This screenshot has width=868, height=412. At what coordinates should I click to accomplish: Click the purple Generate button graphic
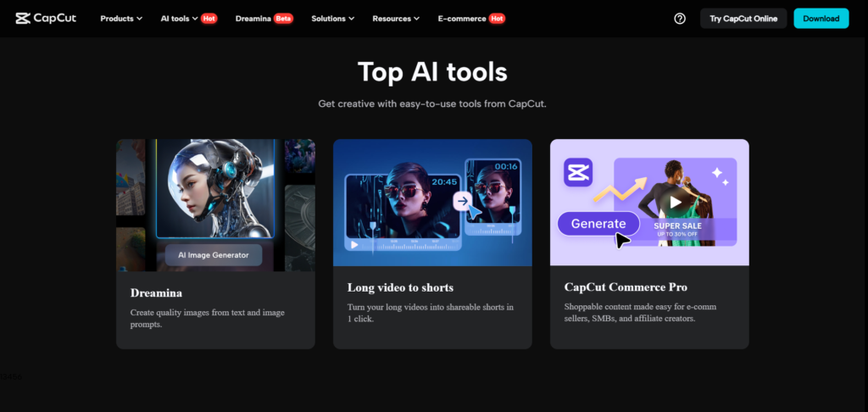point(598,224)
